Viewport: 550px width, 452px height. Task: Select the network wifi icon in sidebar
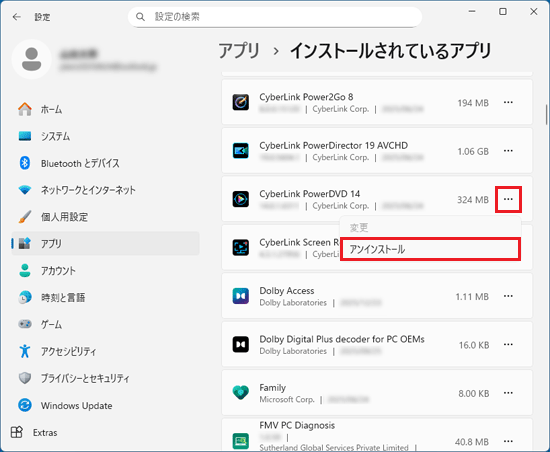point(25,190)
